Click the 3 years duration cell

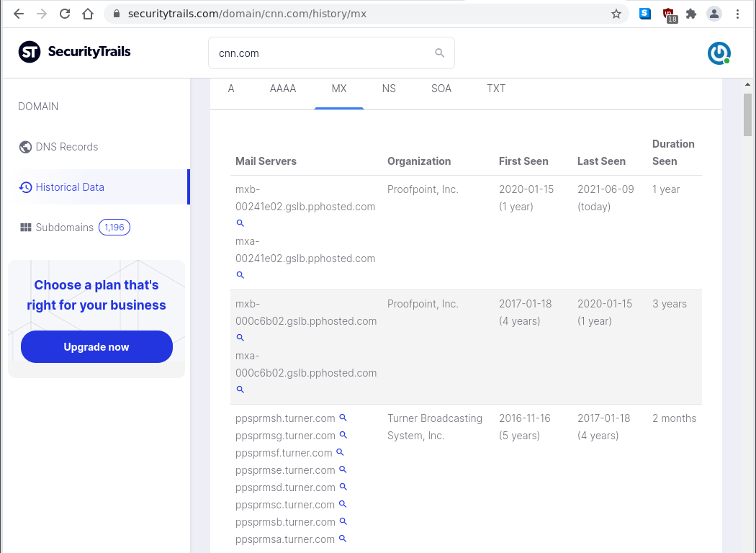click(669, 304)
